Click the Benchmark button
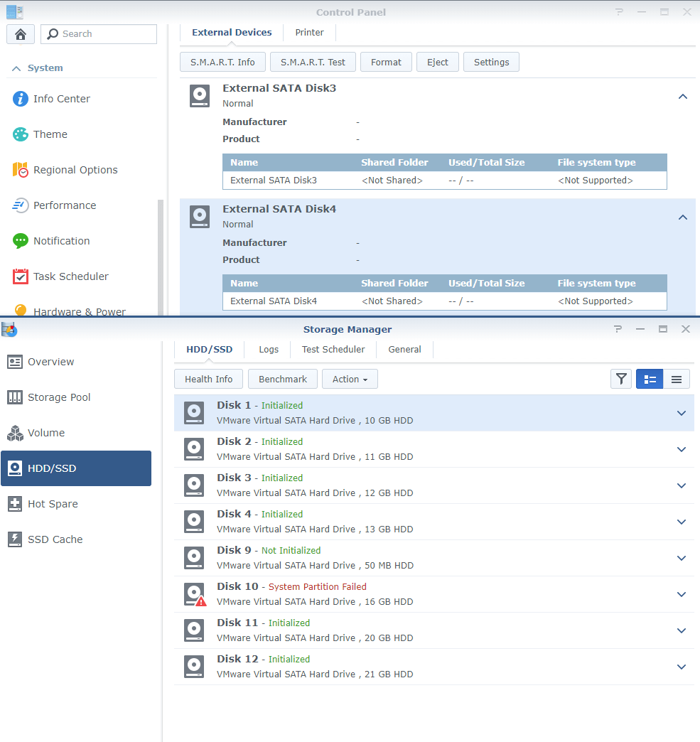Viewport: 700px width, 742px height. tap(283, 379)
